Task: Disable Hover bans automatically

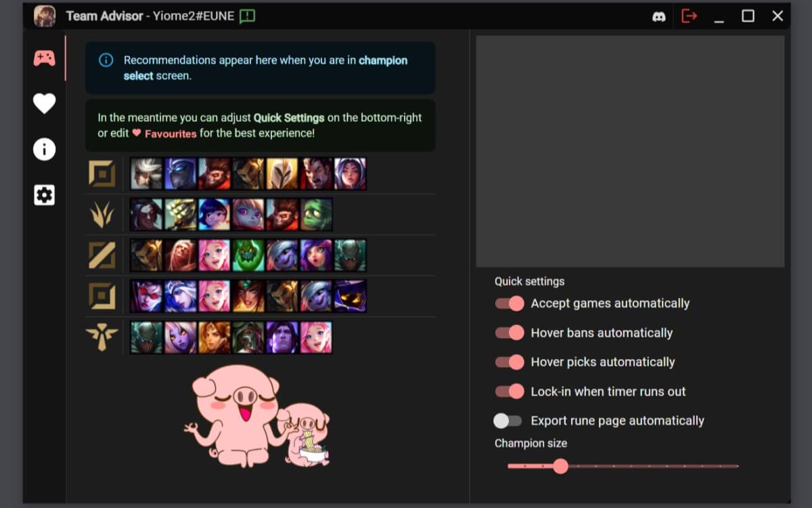Action: (510, 333)
